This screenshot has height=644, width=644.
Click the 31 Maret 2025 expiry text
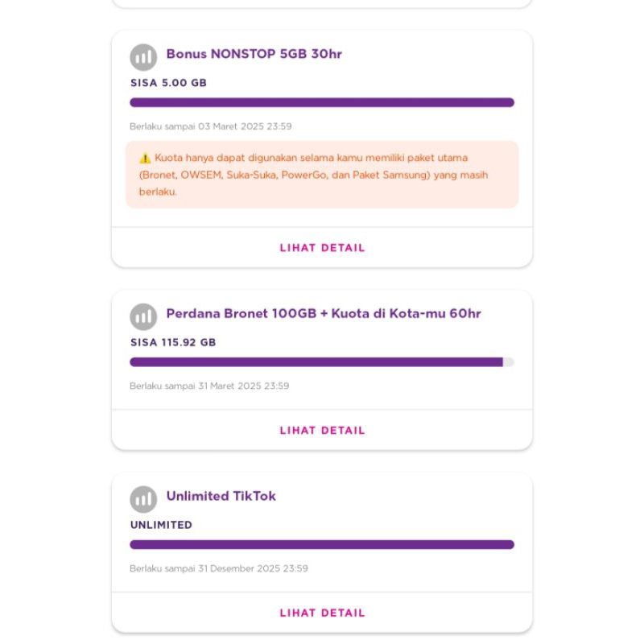(209, 386)
